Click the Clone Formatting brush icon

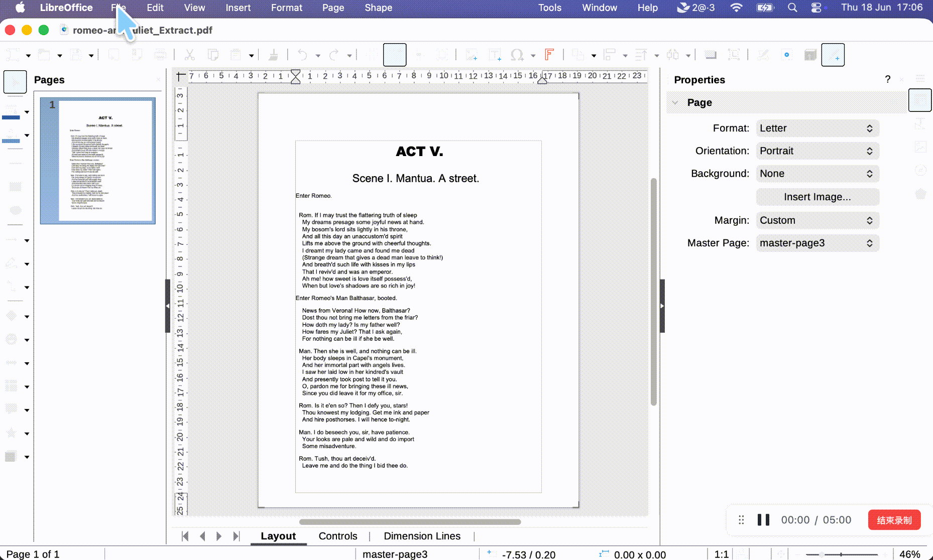click(273, 55)
